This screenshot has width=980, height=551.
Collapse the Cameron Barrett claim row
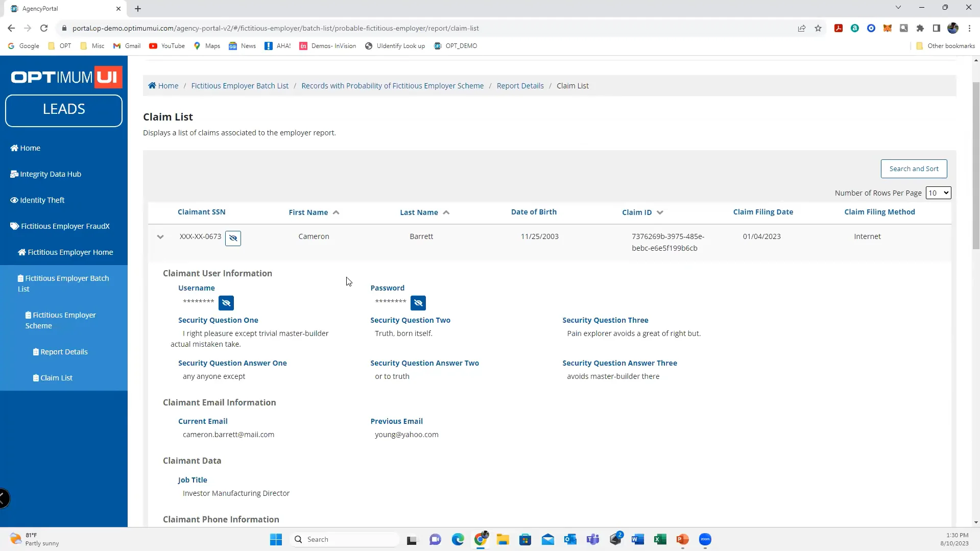click(x=160, y=237)
